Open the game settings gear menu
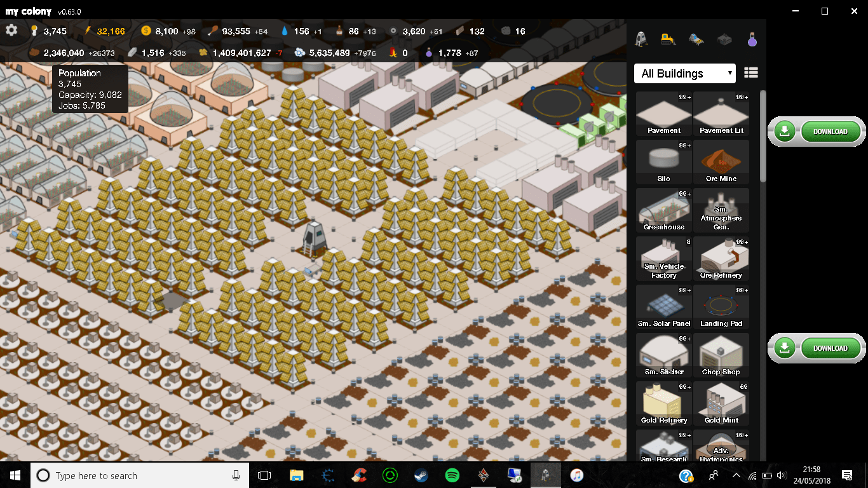Image resolution: width=868 pixels, height=488 pixels. tap(11, 30)
